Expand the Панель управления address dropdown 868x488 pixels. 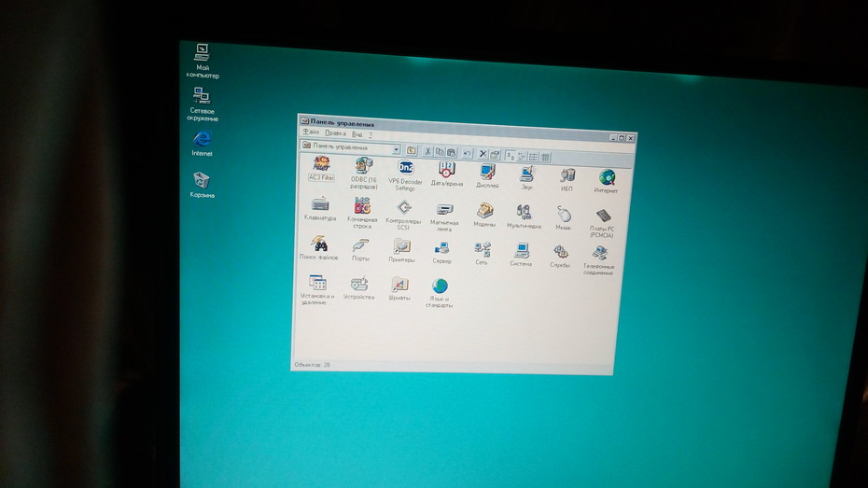click(x=397, y=149)
